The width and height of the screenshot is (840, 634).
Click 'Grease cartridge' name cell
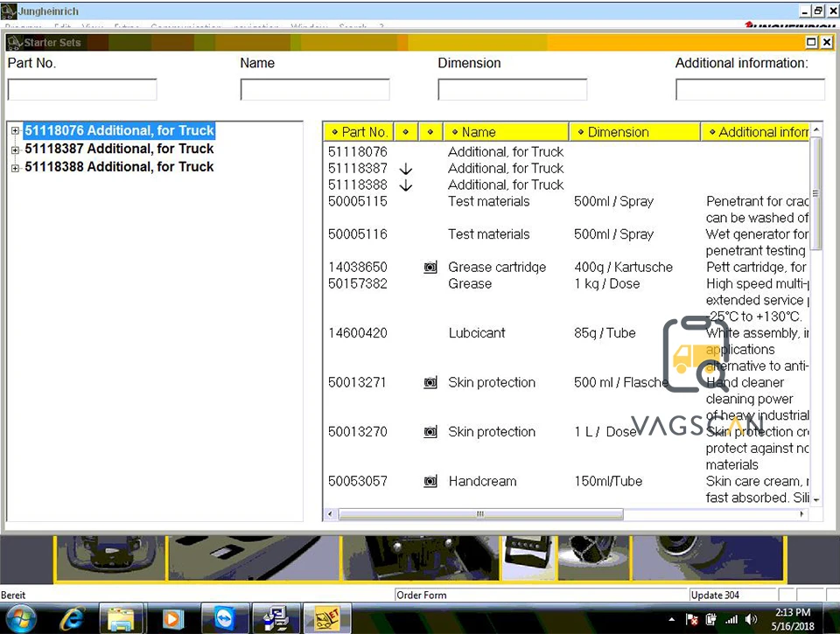pyautogui.click(x=497, y=267)
